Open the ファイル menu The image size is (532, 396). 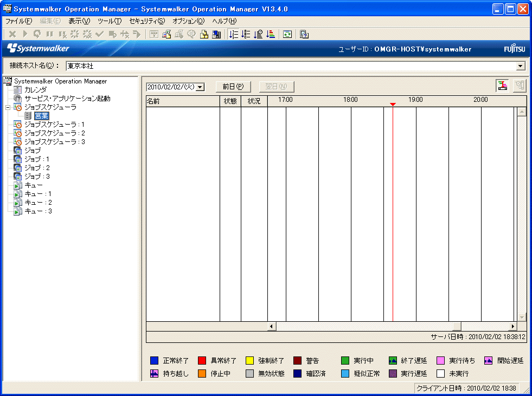pyautogui.click(x=18, y=21)
